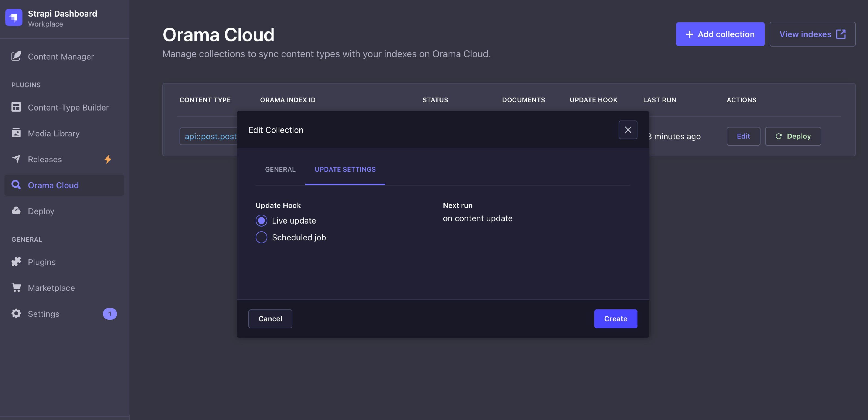Screen dimensions: 868x420
Task: Click the Orama Index ID column header
Action: click(x=288, y=100)
